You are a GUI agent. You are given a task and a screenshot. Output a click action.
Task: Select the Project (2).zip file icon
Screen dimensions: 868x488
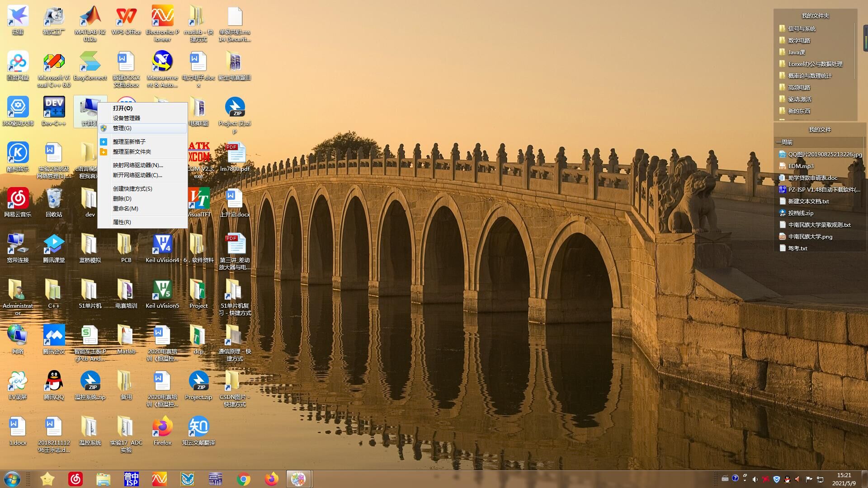[x=235, y=115]
